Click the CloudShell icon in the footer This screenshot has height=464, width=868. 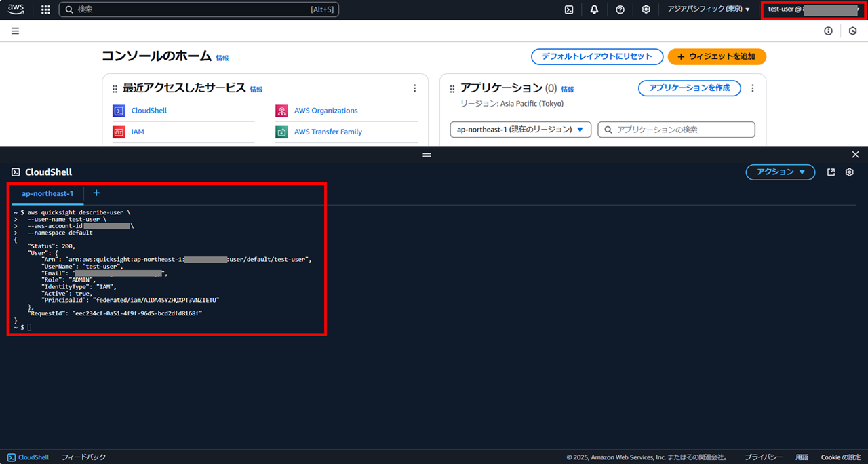tap(12, 457)
